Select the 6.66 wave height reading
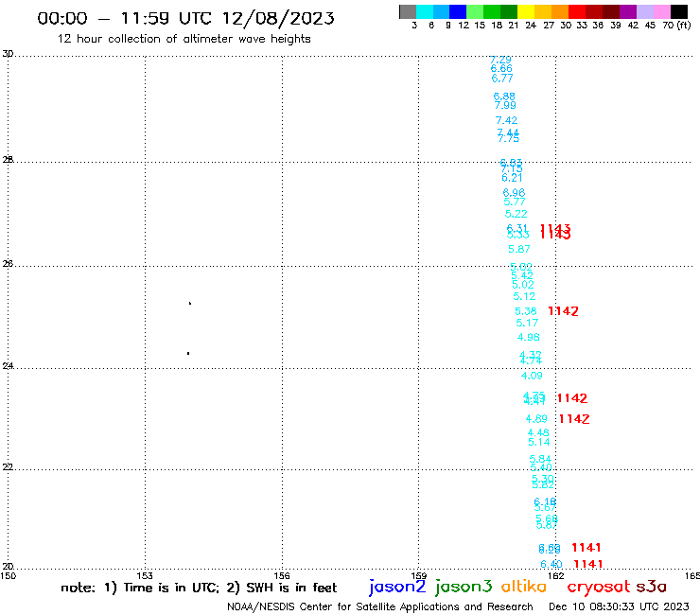Image resolution: width=700 pixels, height=615 pixels. pyautogui.click(x=501, y=68)
